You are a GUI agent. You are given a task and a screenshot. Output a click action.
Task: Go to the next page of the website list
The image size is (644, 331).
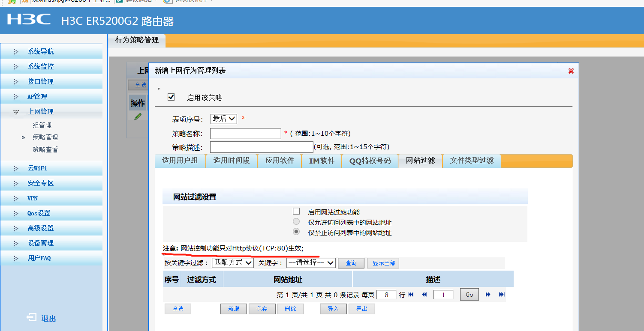(488, 295)
